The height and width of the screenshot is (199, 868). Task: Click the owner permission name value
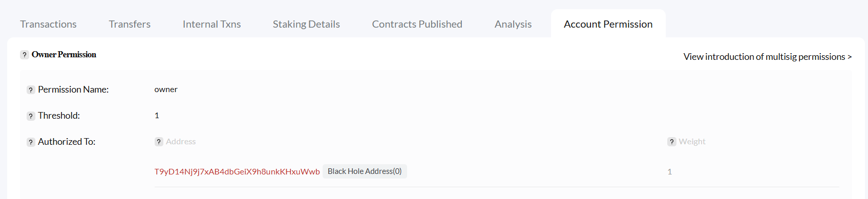pos(166,89)
